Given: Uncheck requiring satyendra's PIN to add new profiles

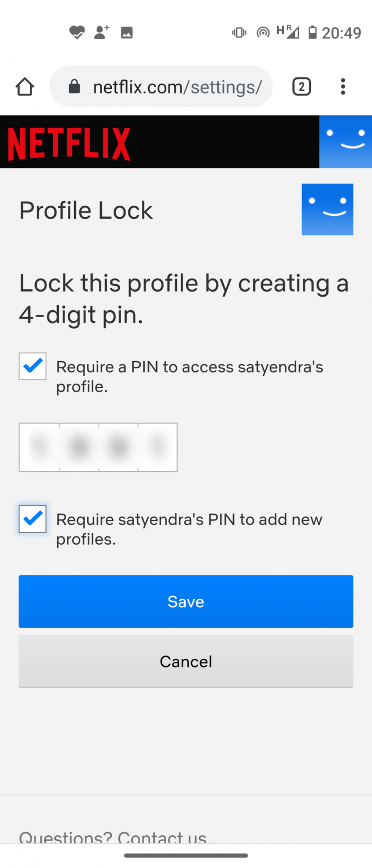Looking at the screenshot, I should click(x=32, y=519).
